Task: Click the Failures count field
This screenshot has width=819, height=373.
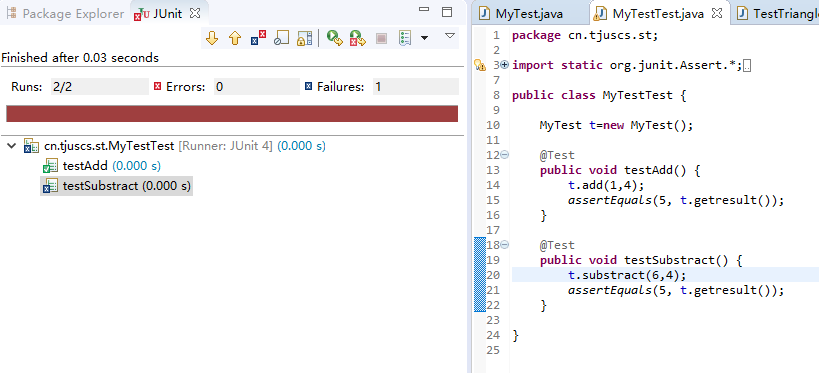Action: pos(416,87)
